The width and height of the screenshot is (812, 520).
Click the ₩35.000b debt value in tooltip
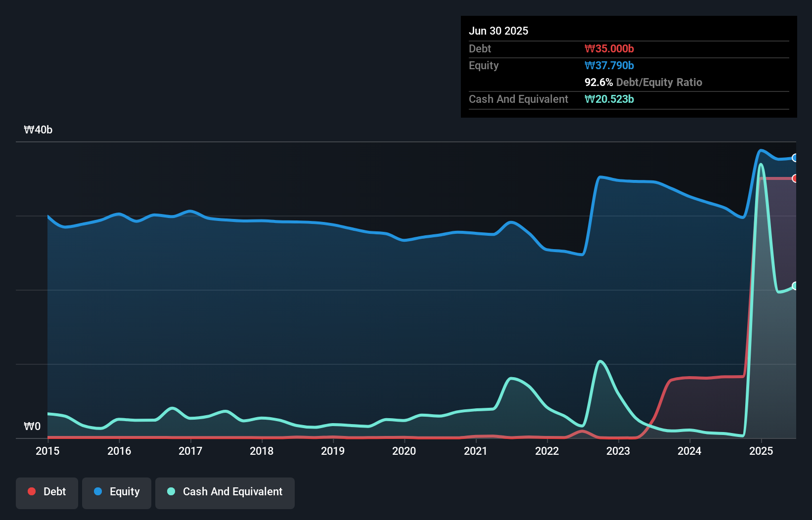click(x=609, y=48)
